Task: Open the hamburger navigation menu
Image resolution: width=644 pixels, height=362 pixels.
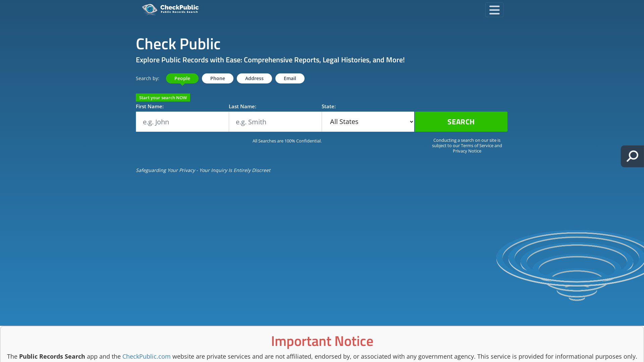Action: [x=494, y=10]
